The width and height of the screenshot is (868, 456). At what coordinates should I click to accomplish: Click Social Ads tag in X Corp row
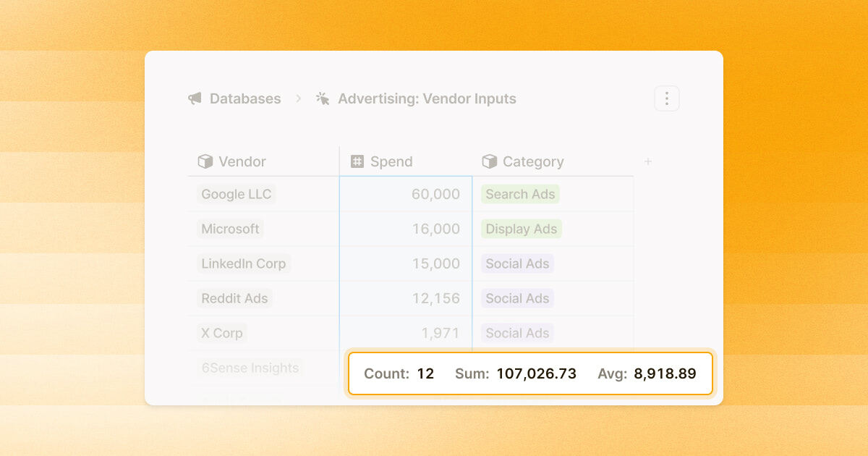(x=518, y=333)
